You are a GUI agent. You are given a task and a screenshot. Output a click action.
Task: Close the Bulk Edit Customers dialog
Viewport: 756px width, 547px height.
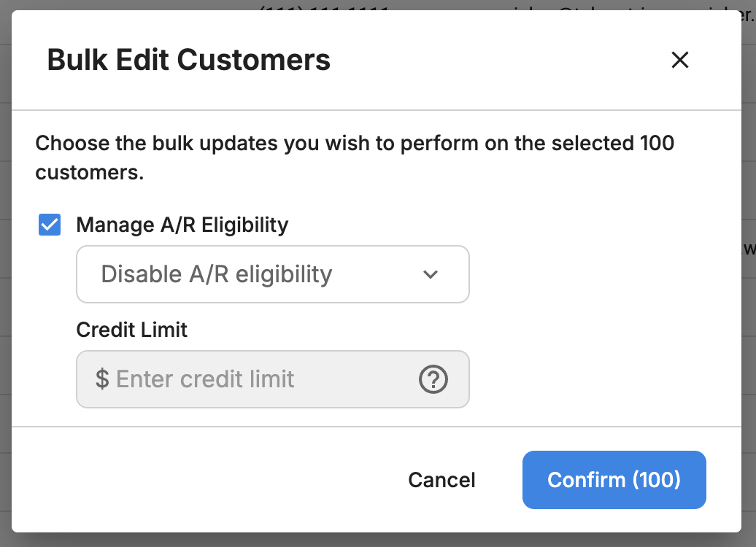coord(680,60)
